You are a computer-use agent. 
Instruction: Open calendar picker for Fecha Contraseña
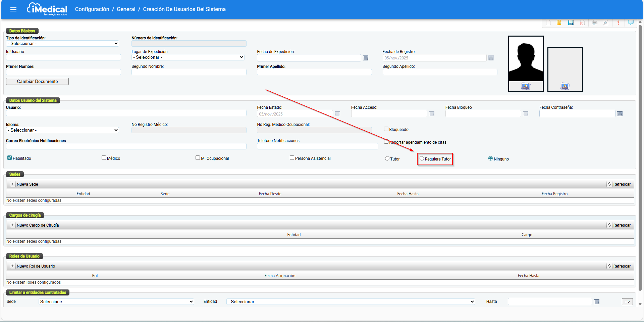(x=620, y=114)
